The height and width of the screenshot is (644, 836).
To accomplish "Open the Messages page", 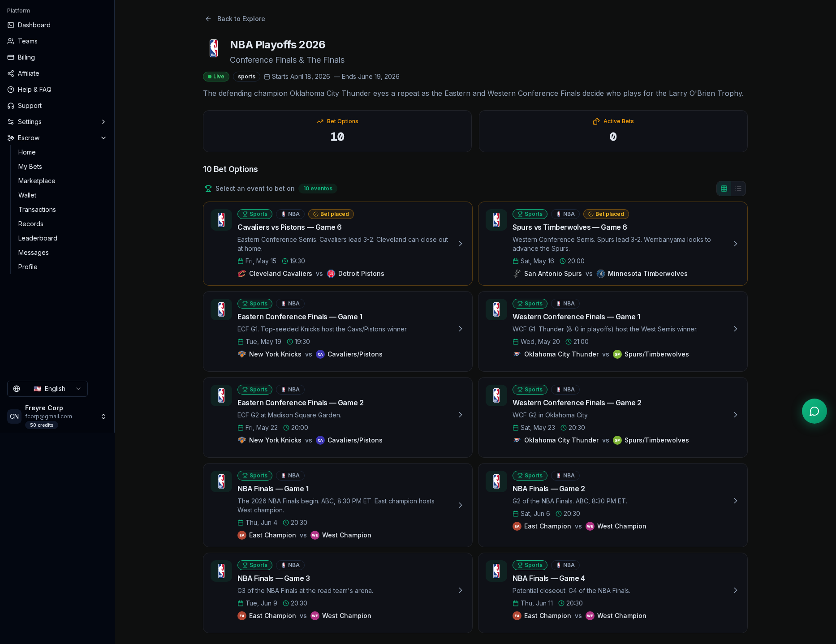I will [34, 253].
